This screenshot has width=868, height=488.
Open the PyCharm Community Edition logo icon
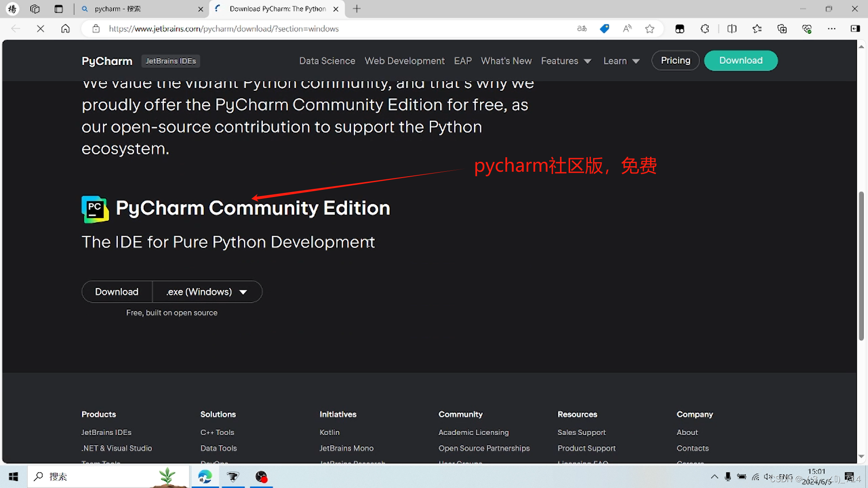click(94, 209)
